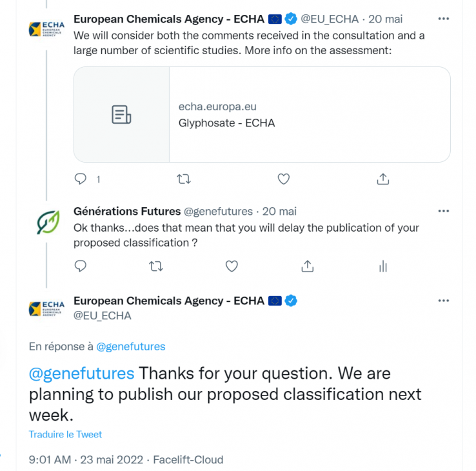Open more options on main ECHA reply

click(444, 301)
